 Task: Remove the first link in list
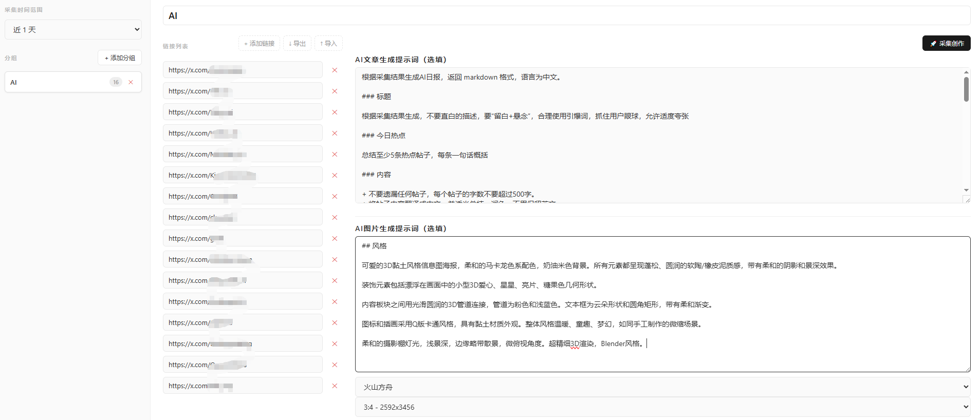(335, 70)
